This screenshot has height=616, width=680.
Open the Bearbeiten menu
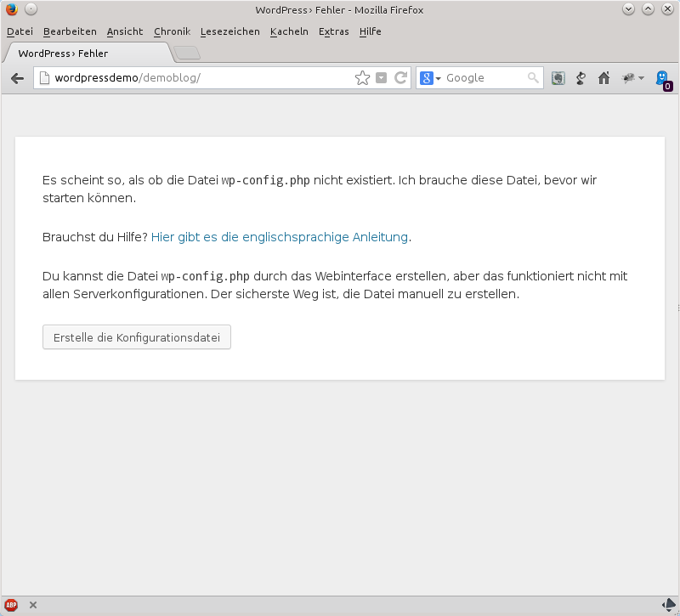click(x=70, y=31)
